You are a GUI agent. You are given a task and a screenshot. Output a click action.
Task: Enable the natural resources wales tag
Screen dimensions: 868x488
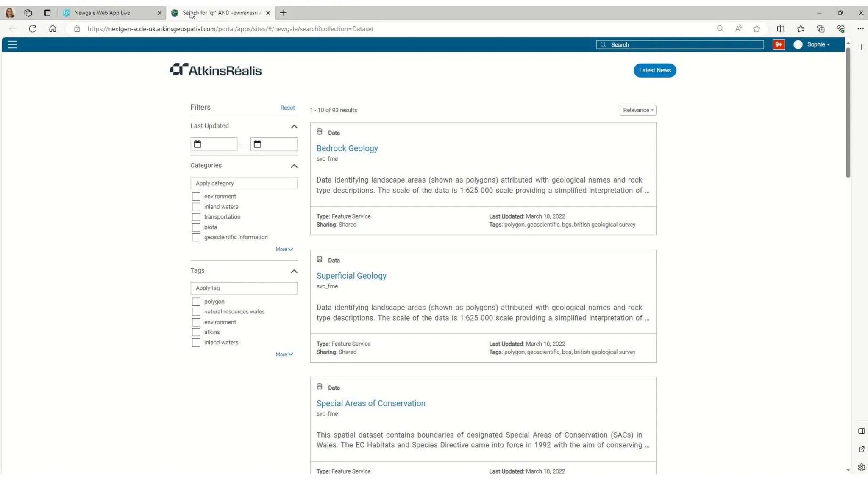pos(196,312)
